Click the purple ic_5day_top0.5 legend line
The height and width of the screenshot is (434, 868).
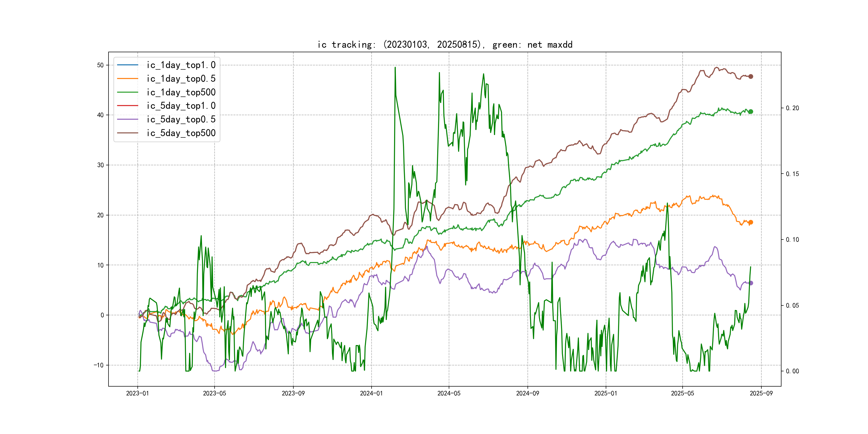pos(128,119)
